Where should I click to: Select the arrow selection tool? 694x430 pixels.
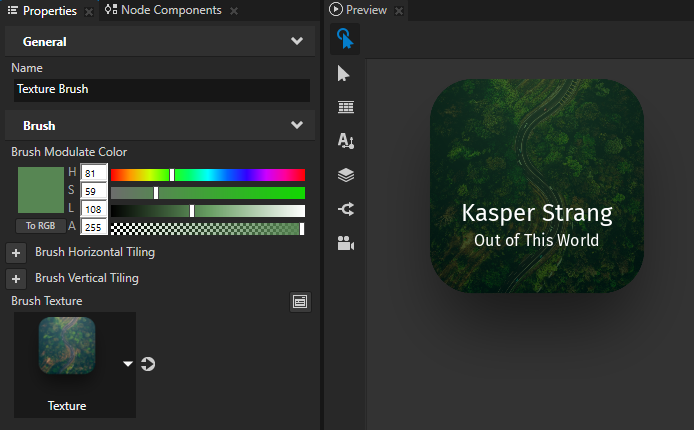pyautogui.click(x=345, y=73)
